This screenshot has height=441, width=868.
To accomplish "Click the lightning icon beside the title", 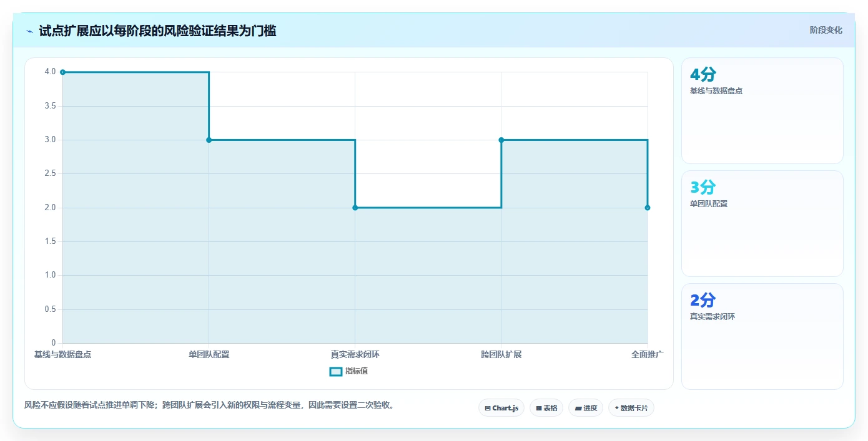I will tap(29, 31).
